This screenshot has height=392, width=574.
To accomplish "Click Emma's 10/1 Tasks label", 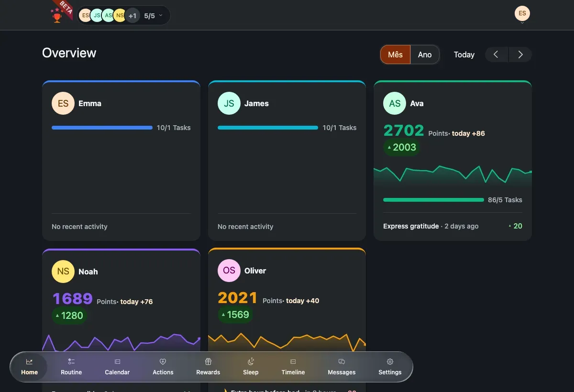I will (174, 128).
